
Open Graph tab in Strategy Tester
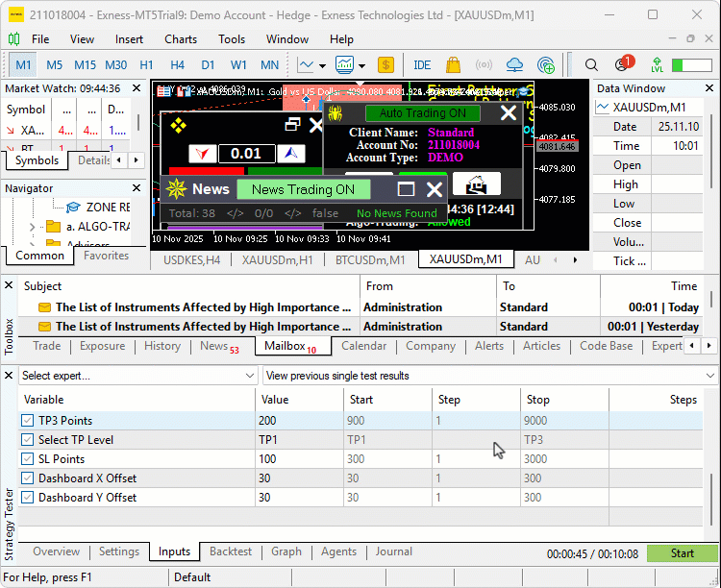[286, 551]
